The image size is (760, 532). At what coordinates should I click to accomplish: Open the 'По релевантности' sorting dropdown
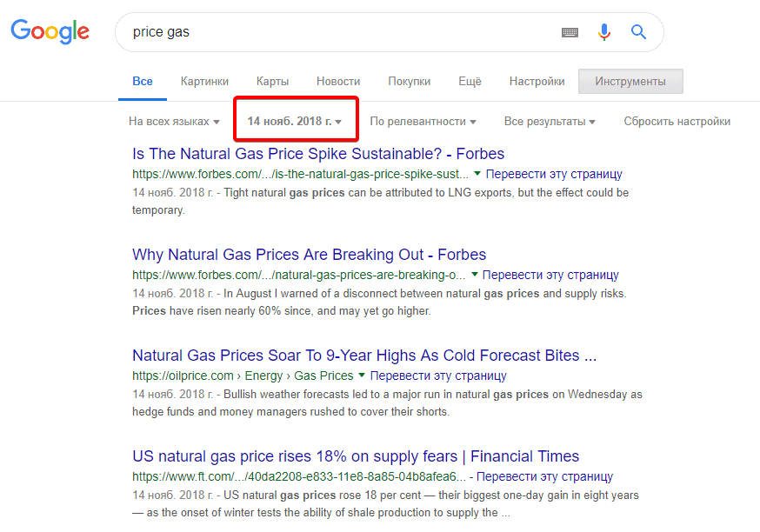click(423, 122)
